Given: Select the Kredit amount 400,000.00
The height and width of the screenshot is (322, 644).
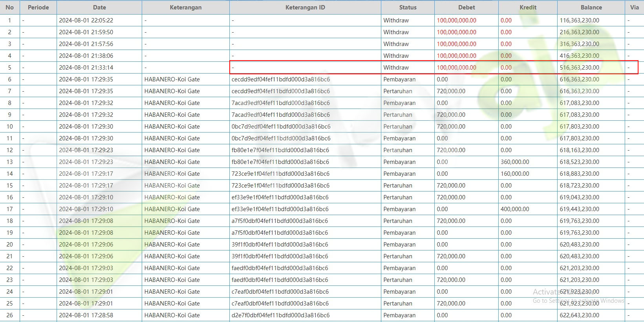Looking at the screenshot, I should coord(515,209).
